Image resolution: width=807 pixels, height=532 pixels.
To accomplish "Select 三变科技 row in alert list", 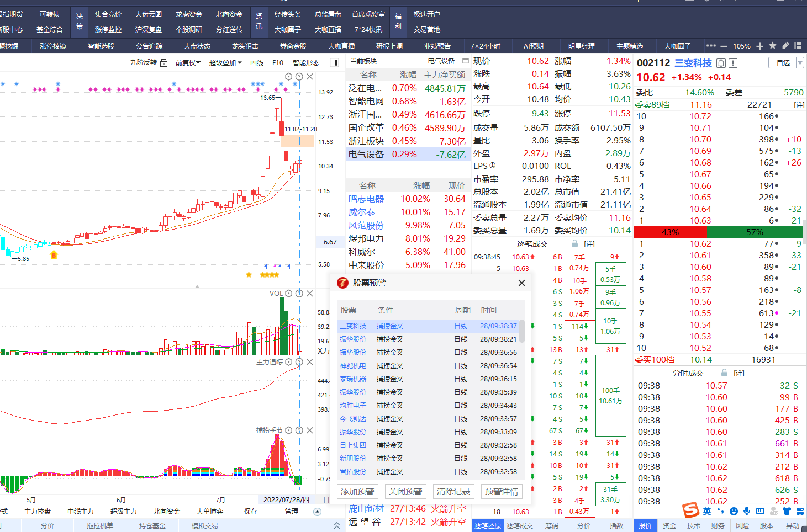I will click(x=428, y=326).
